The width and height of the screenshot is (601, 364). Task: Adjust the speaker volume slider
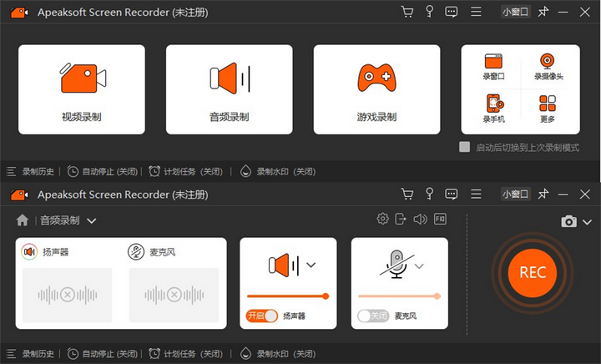point(288,296)
